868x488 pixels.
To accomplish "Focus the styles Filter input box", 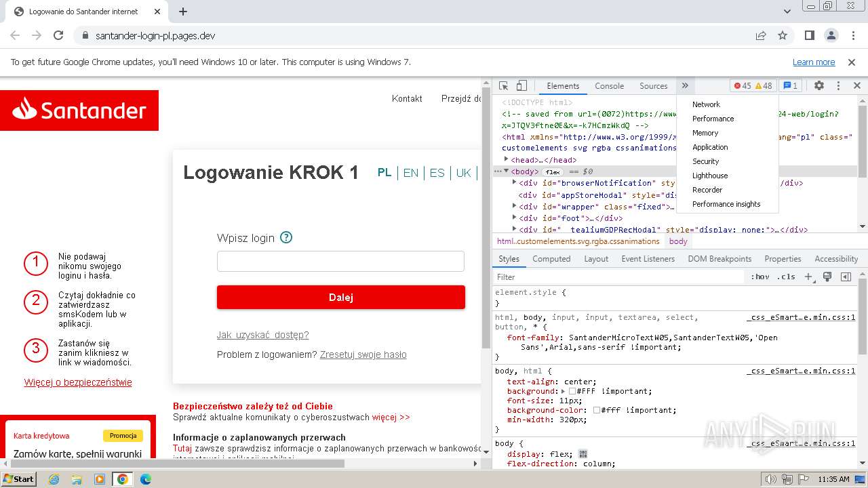I will [x=618, y=277].
